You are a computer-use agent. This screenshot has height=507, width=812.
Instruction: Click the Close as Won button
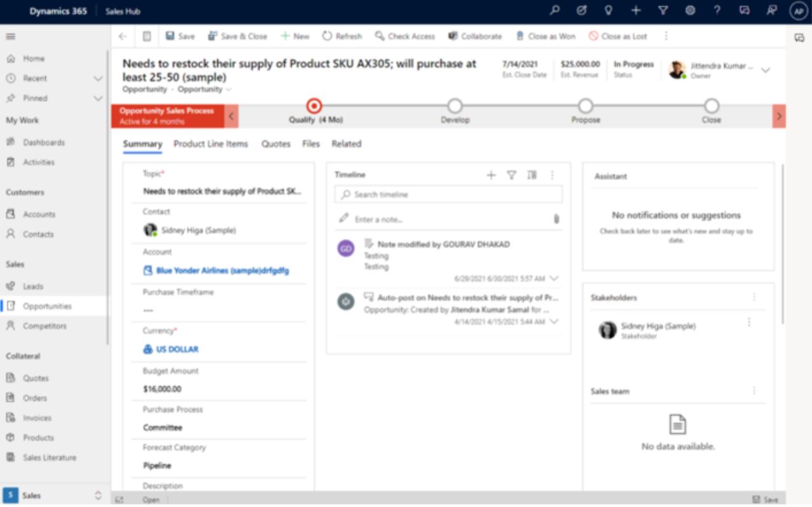pos(545,36)
